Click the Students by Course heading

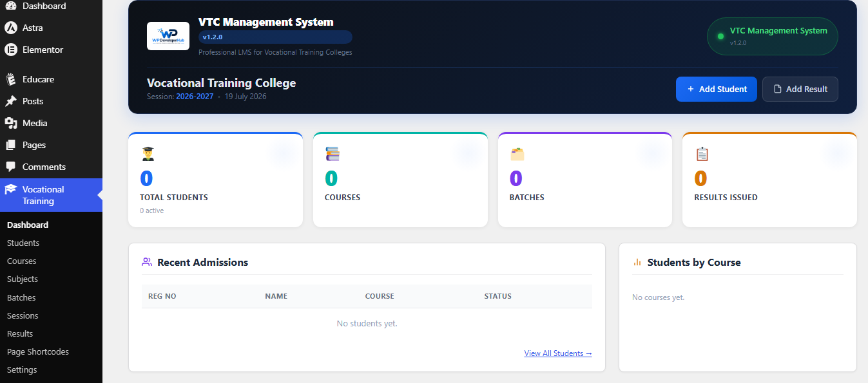(694, 262)
